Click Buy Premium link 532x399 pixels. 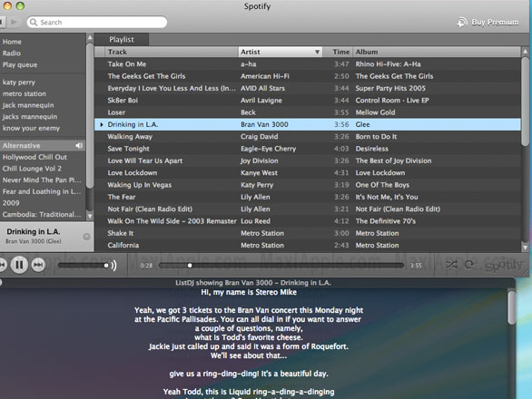pyautogui.click(x=495, y=22)
